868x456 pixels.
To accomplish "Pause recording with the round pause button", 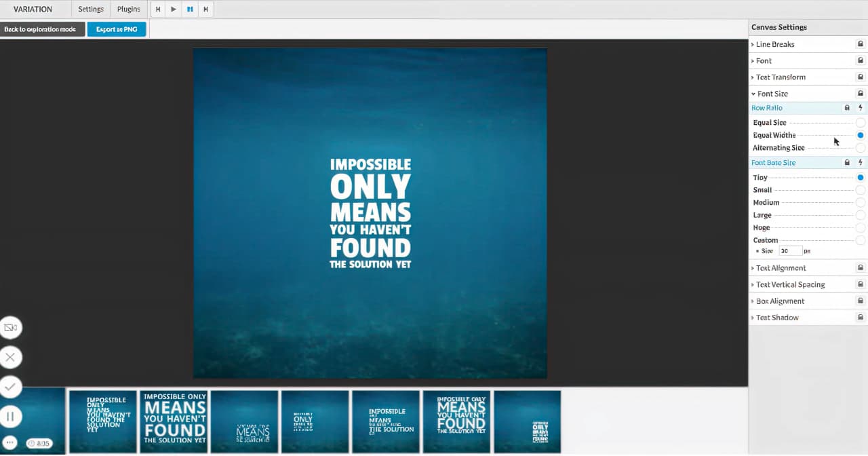I will [x=10, y=416].
